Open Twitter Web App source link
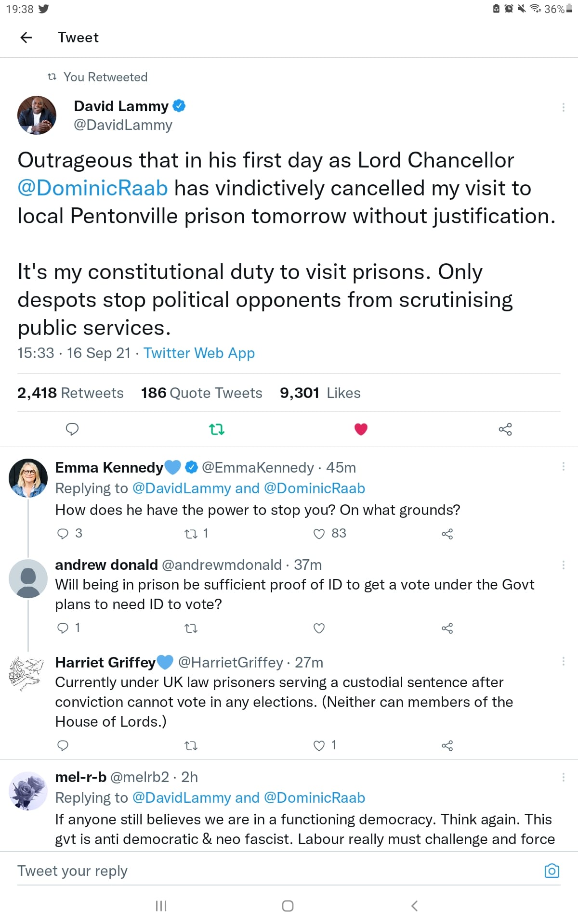The width and height of the screenshot is (578, 924). pos(199,353)
